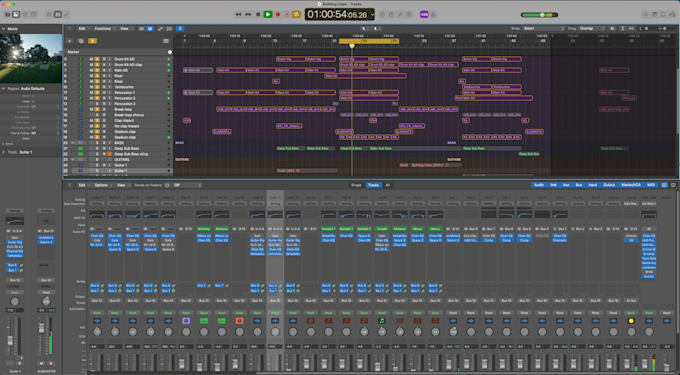680x375 pixels.
Task: Toggle the Bus channel filter button in Mixer
Action: 579,185
